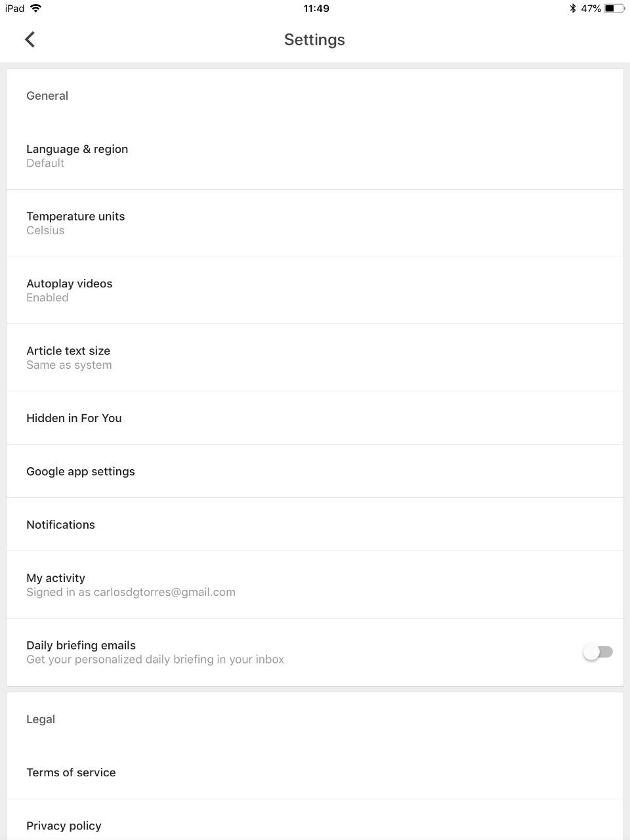Open Language & region setting
The image size is (630, 840).
tap(77, 156)
